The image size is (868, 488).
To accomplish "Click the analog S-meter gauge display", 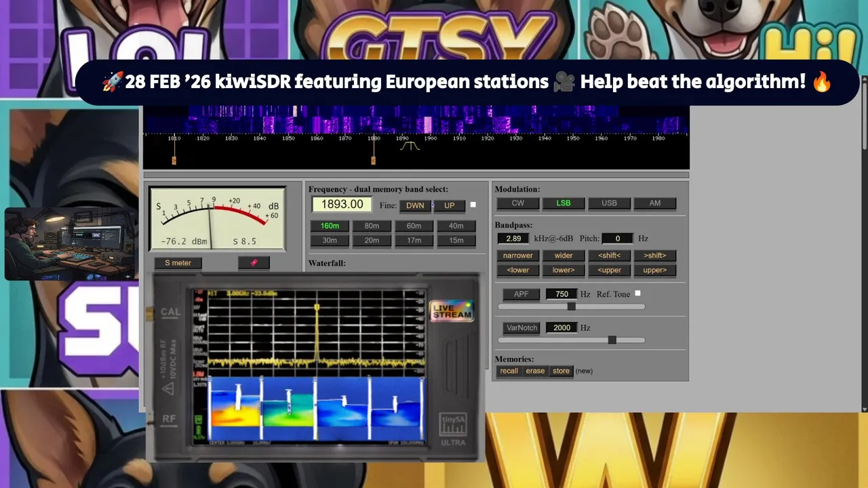I will (217, 218).
